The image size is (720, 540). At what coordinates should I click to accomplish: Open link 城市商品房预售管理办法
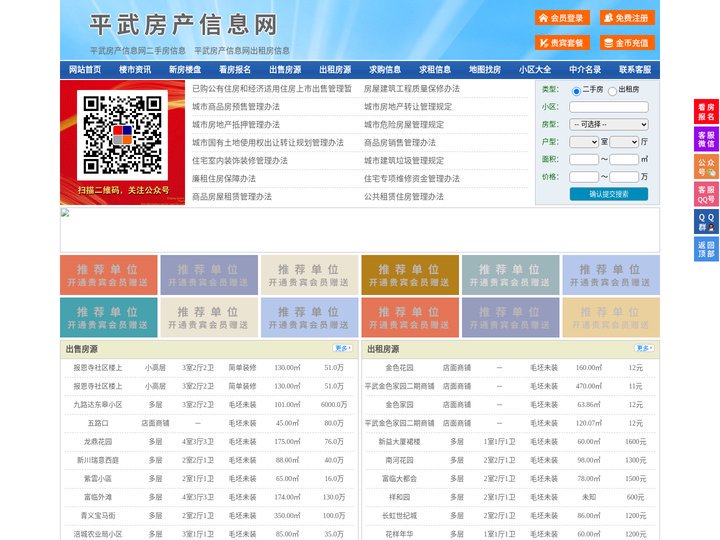[x=236, y=107]
